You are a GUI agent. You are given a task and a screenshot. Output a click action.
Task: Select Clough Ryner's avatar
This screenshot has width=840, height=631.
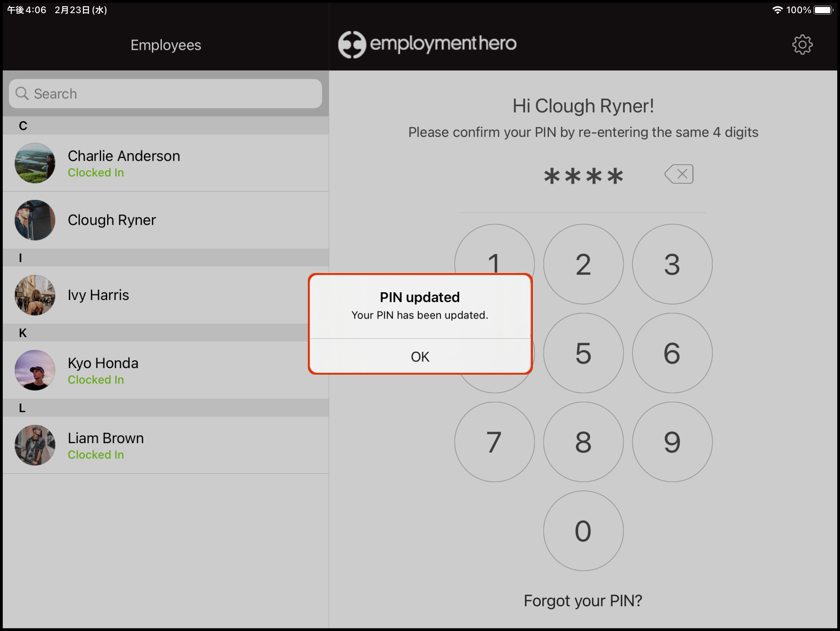35,220
